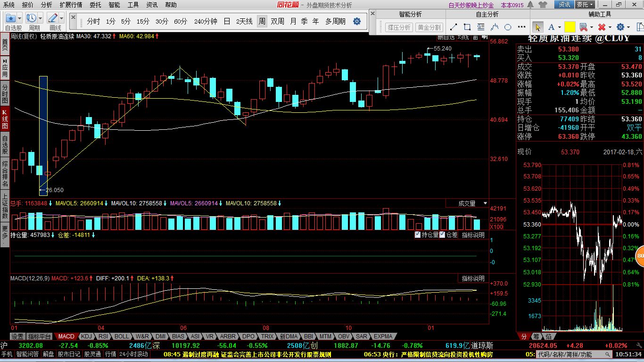Switch chart period to 月
Image resolution: width=644 pixels, height=362 pixels.
coord(293,21)
